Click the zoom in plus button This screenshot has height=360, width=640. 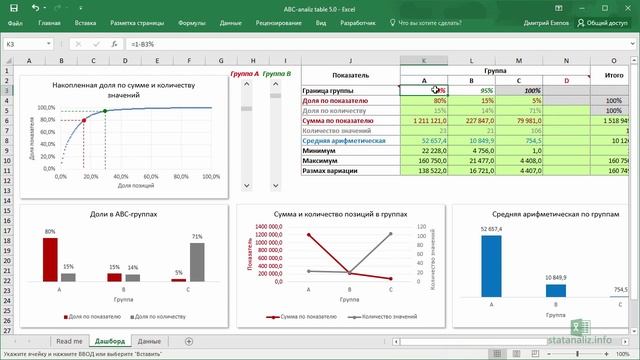[606, 354]
